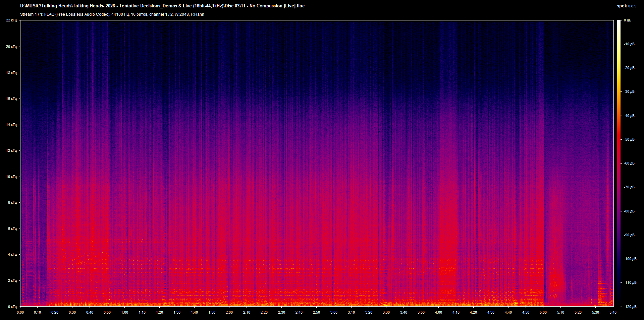Click the -120 дБ label at legend bottom

[630, 306]
